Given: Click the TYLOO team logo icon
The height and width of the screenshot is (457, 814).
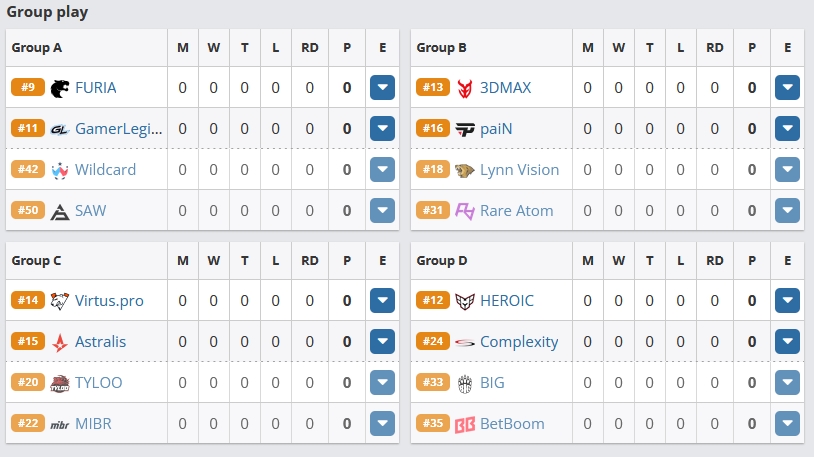Looking at the screenshot, I should (60, 383).
